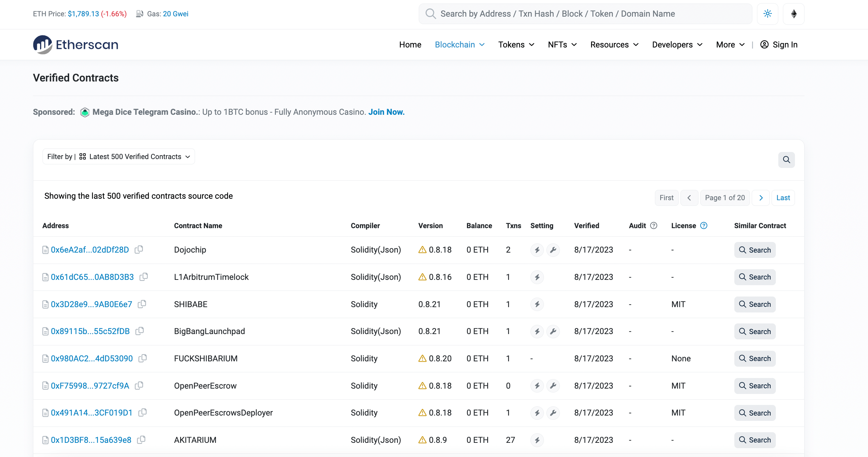Click the Ethereum network selector icon
The image size is (868, 457).
[794, 14]
